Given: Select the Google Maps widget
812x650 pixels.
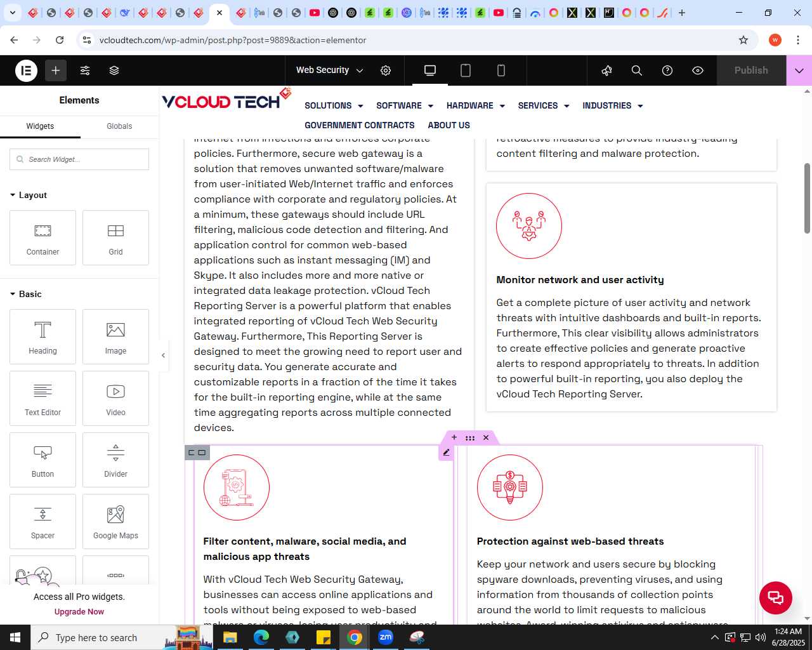Looking at the screenshot, I should pos(115,521).
